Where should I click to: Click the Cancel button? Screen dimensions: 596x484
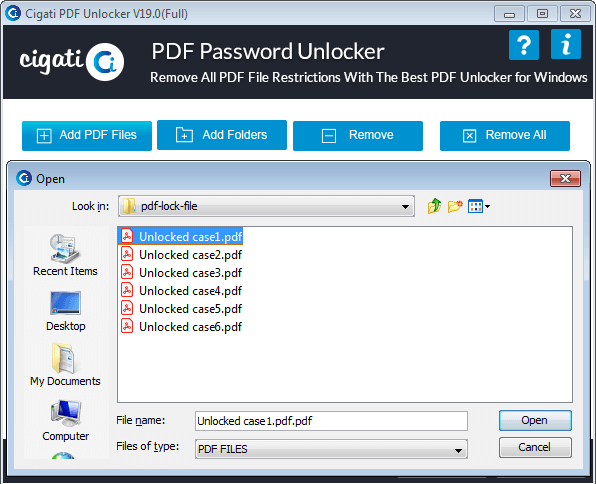[535, 447]
